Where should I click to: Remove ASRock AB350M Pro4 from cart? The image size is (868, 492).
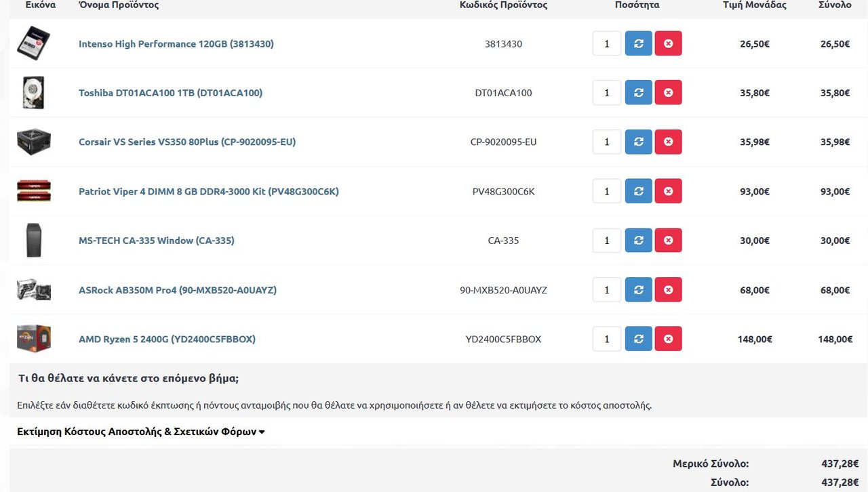coord(669,290)
